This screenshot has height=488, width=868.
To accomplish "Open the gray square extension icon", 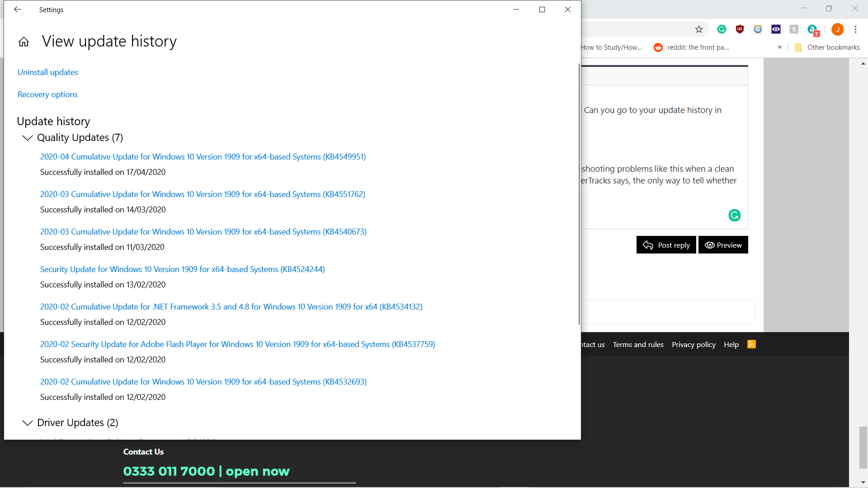I will coord(794,29).
